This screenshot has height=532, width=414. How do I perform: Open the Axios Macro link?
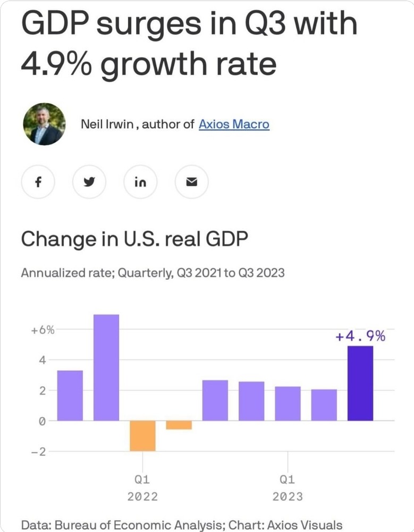(234, 124)
